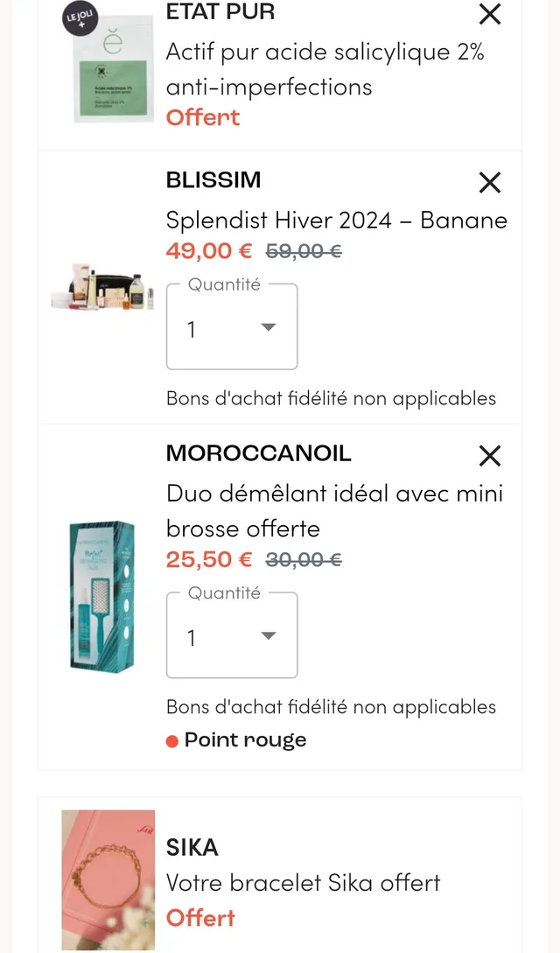Click the Offert label under the SIKA bracelet
The image size is (560, 953).
pos(200,918)
